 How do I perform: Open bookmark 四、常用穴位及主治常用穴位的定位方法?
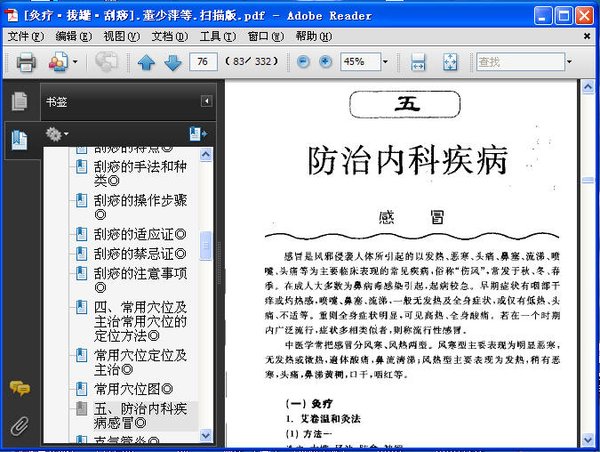[140, 321]
